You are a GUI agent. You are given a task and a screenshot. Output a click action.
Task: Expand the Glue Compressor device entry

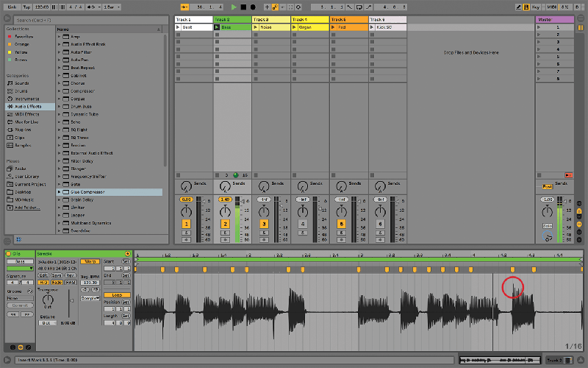point(59,192)
